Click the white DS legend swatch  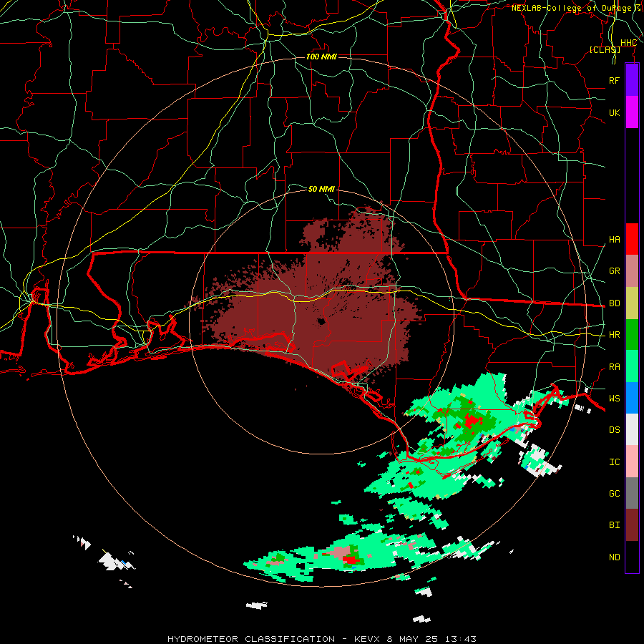(632, 429)
